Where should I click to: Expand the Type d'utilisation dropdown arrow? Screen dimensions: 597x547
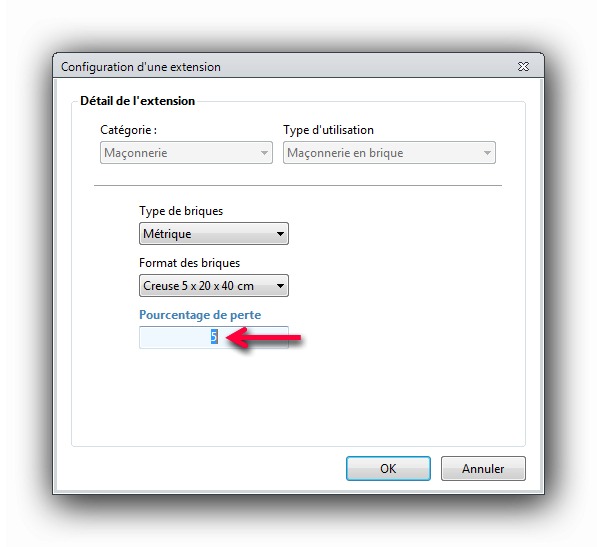coord(487,153)
